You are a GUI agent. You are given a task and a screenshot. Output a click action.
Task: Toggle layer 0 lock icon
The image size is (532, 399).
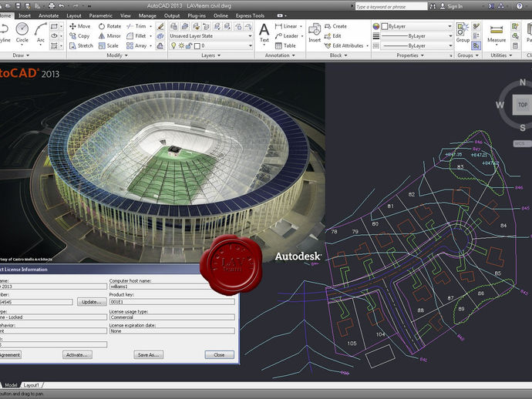pos(189,45)
